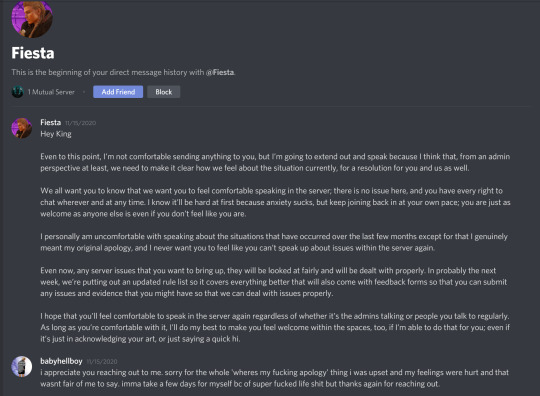Viewport: 540px width, 396px height.
Task: Click the timestamp on Fiesta's message
Action: pos(81,123)
